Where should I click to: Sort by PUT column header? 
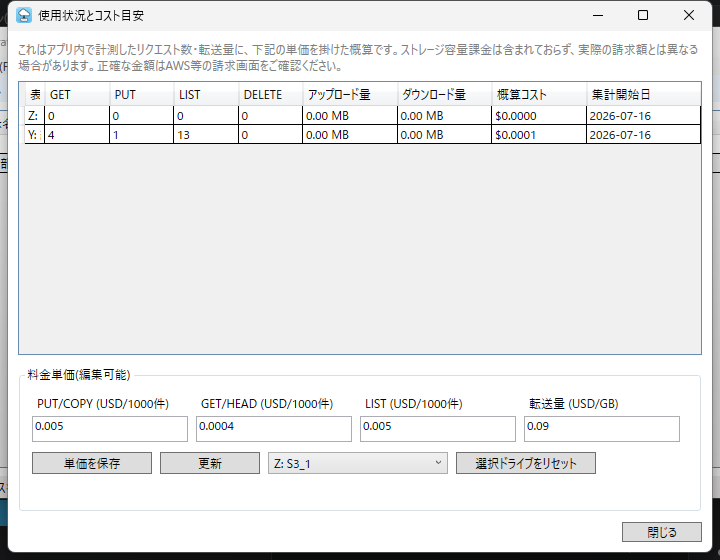[141, 95]
